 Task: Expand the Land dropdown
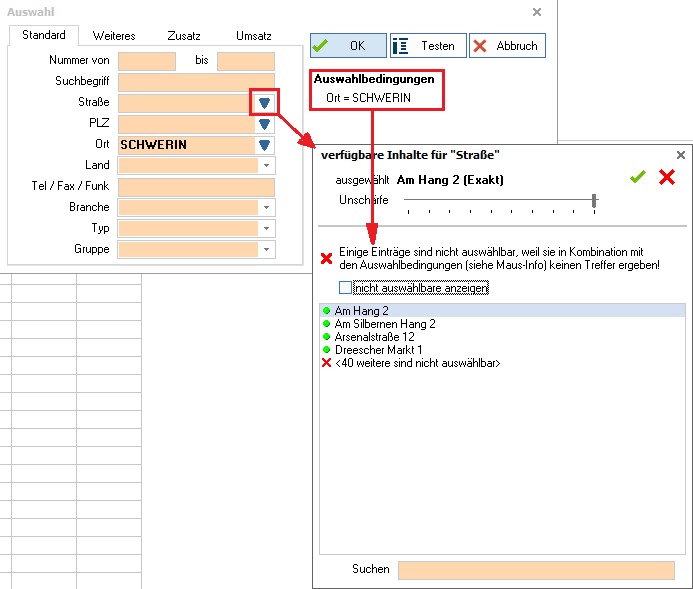(266, 165)
